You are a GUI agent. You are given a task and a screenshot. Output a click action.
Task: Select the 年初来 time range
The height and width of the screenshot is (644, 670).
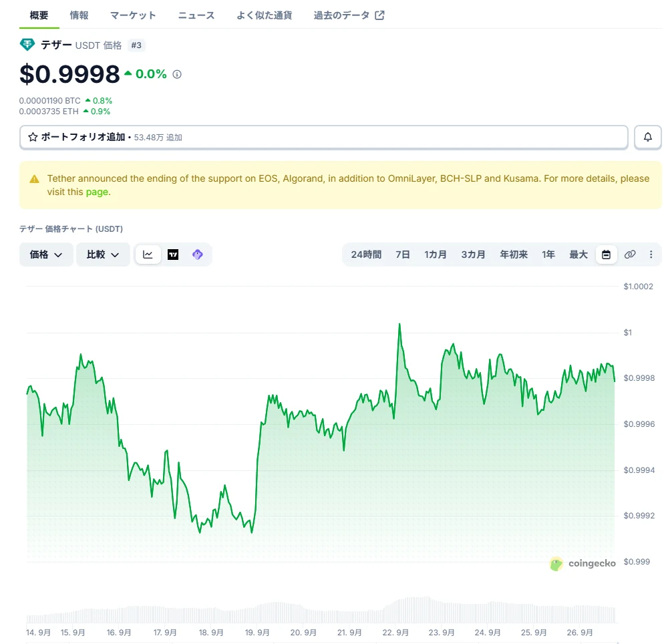[514, 255]
